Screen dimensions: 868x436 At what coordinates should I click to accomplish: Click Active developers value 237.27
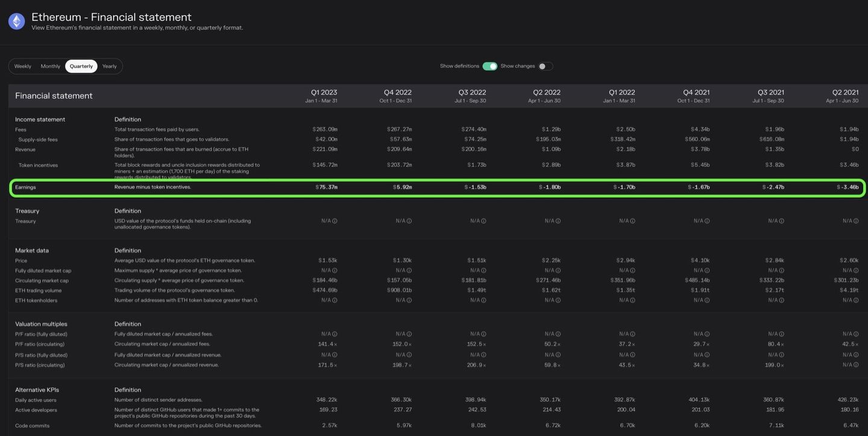coord(401,410)
